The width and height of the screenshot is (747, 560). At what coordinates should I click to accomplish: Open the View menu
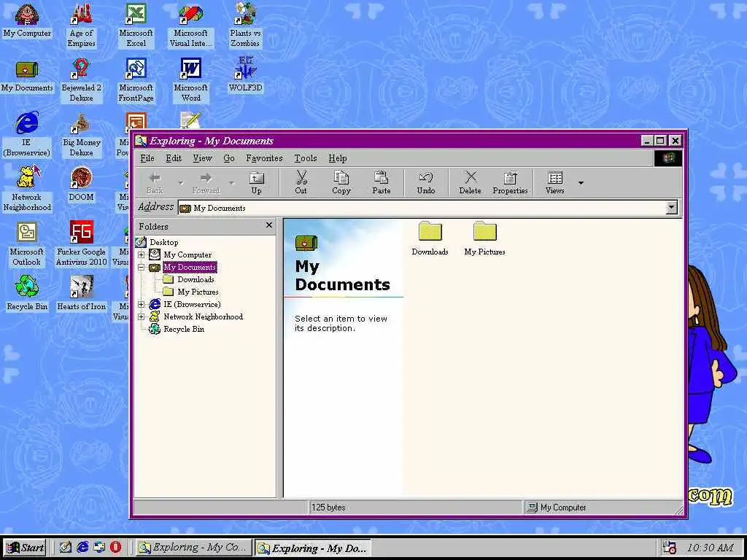(202, 158)
